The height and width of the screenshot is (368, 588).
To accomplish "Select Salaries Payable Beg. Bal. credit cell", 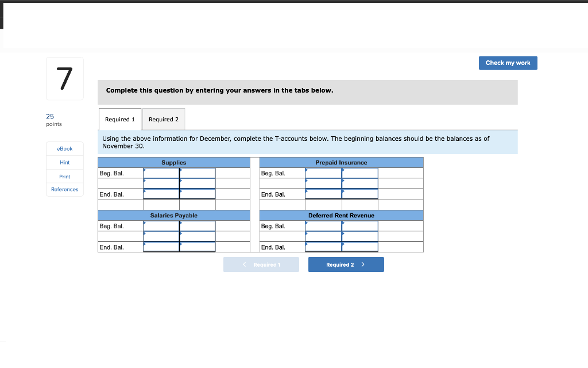I will (198, 226).
